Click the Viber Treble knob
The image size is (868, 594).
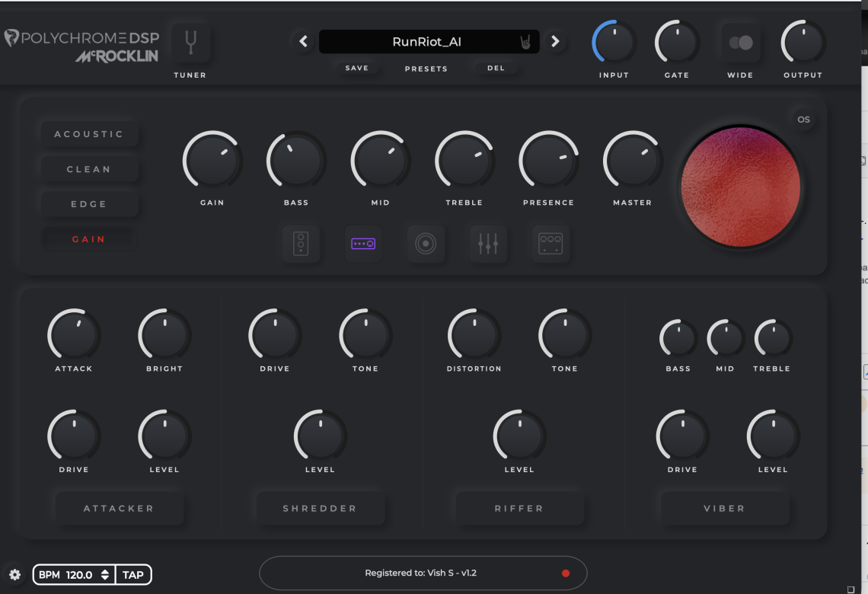point(774,338)
